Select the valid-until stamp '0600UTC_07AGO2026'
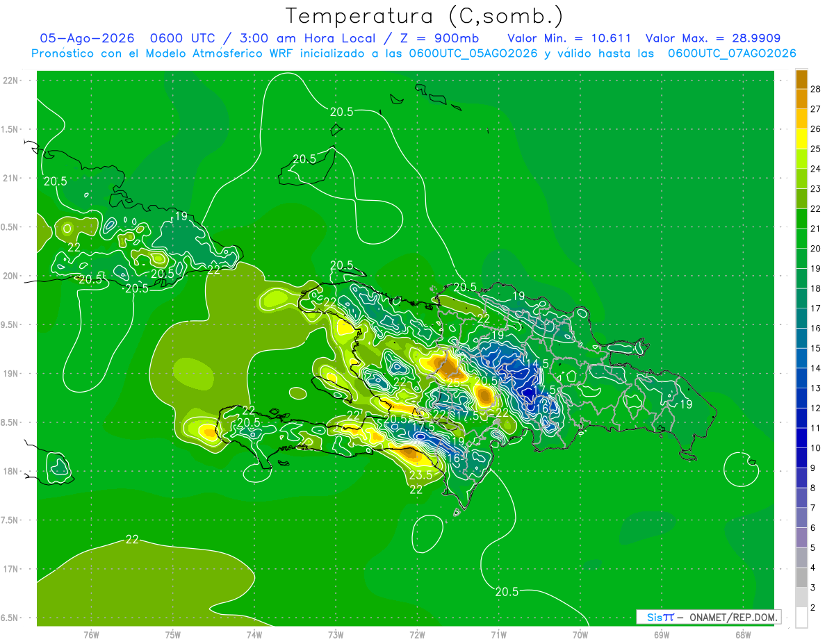Screen dimensions: 834x644 tap(732, 53)
